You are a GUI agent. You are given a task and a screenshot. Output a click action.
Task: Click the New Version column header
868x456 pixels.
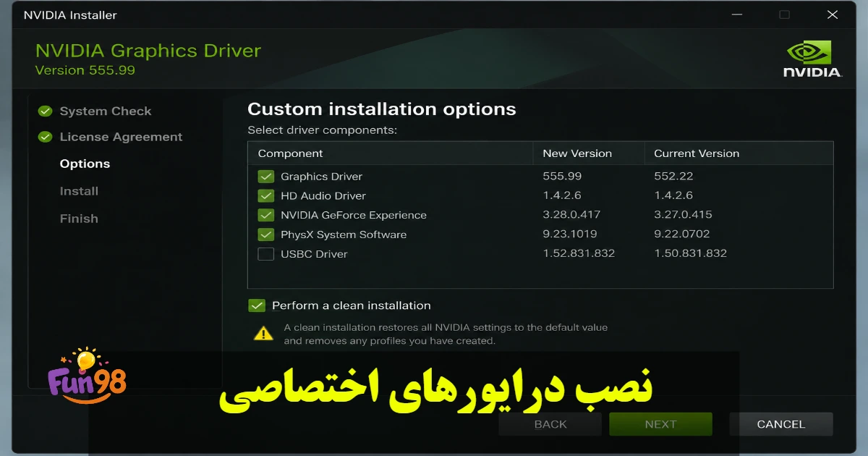point(577,153)
